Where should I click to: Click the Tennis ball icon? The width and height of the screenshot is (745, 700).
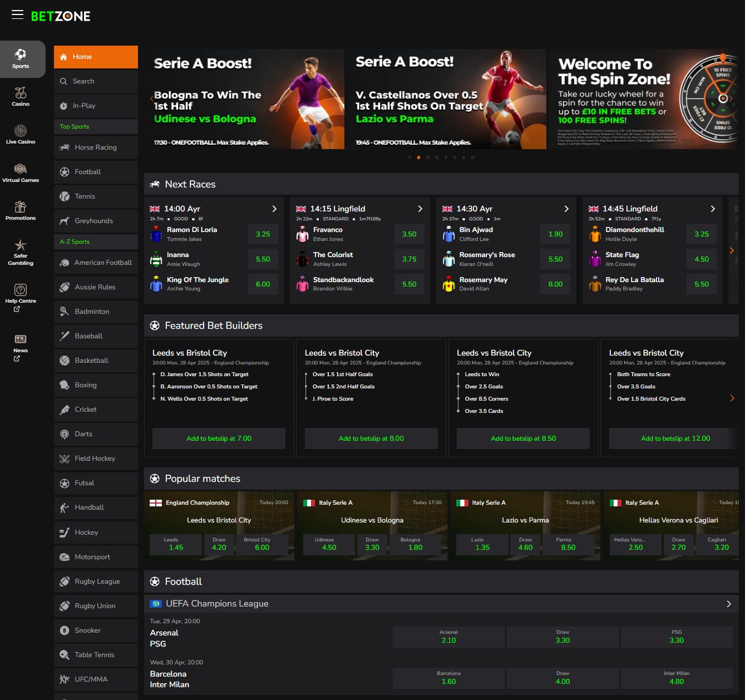[x=65, y=196]
